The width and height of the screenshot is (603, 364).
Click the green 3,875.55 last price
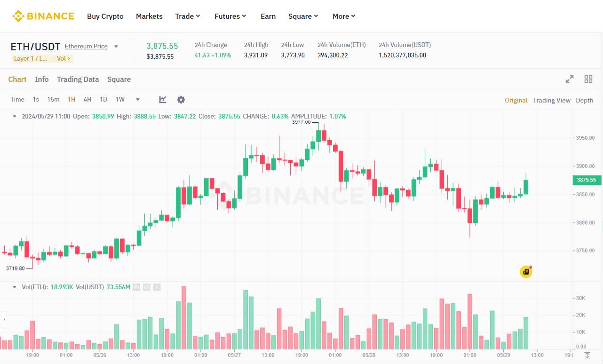coord(162,46)
